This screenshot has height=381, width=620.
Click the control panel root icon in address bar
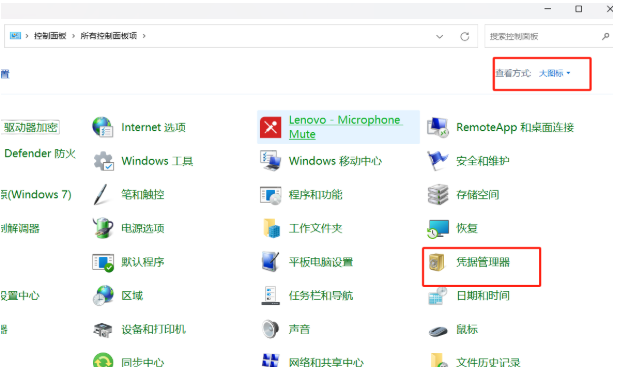[x=15, y=36]
